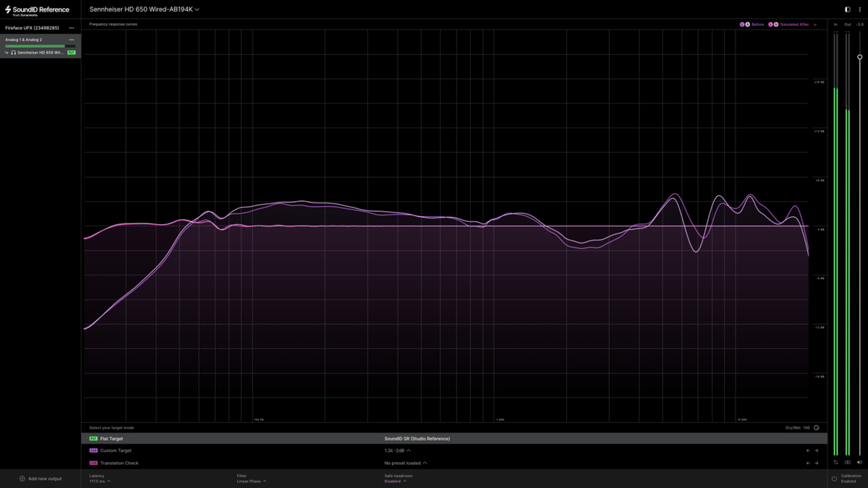
Task: Click Add new output
Action: click(x=41, y=479)
